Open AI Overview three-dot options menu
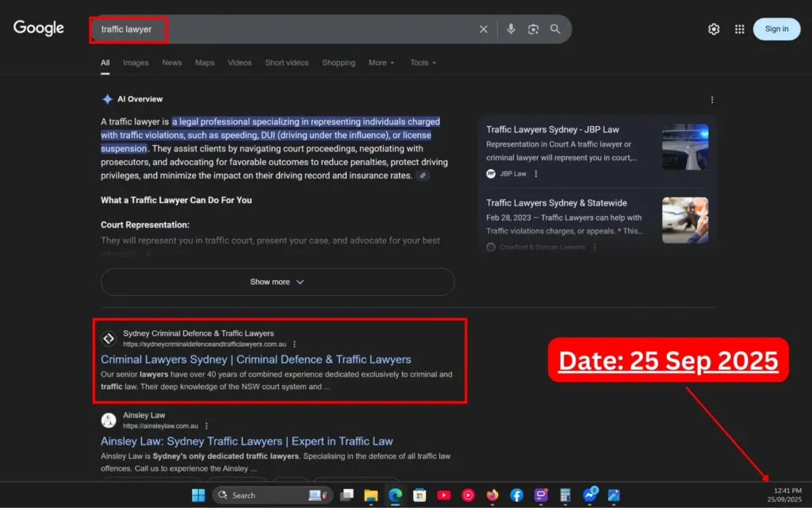This screenshot has height=508, width=812. click(x=711, y=100)
